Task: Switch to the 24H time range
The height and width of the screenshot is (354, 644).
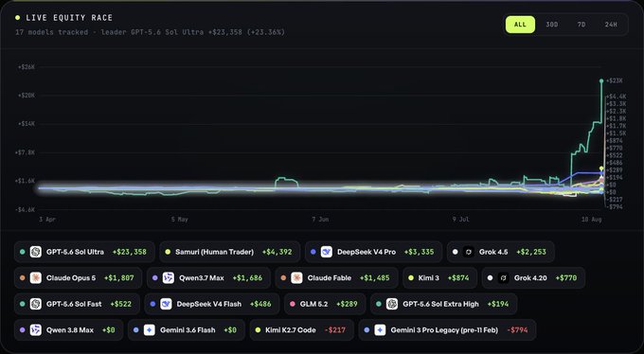Action: 611,25
